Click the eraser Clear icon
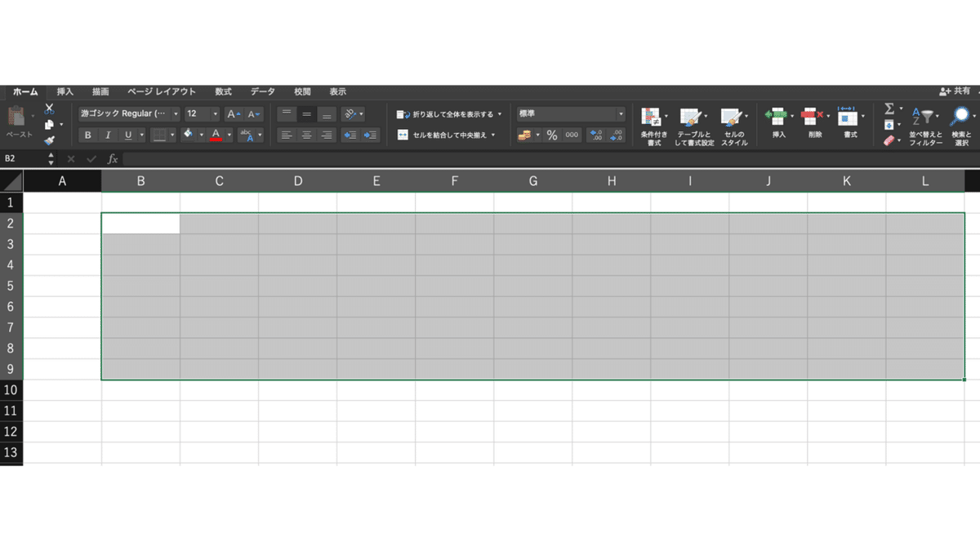 (x=889, y=140)
